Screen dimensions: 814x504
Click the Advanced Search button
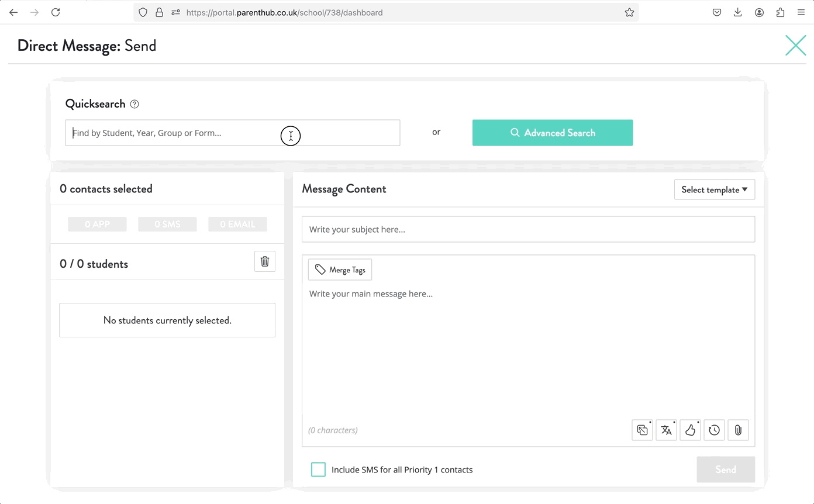(x=552, y=133)
